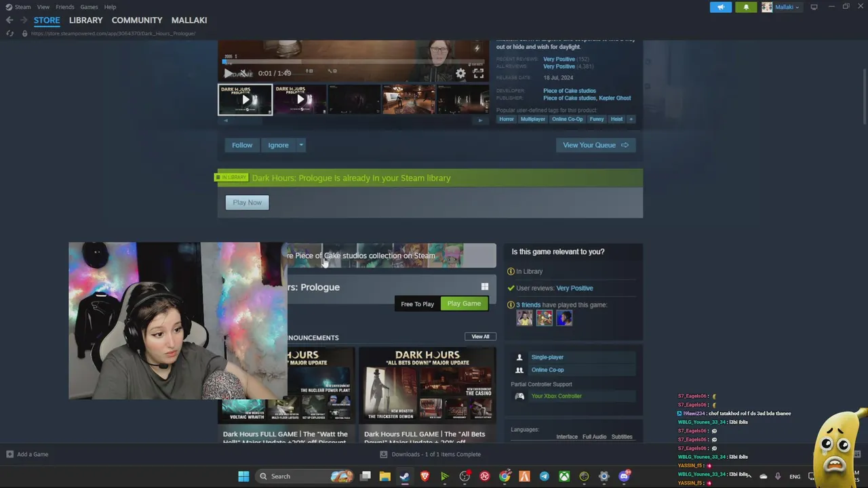Click the third friend avatar
868x488 pixels.
[x=564, y=318]
